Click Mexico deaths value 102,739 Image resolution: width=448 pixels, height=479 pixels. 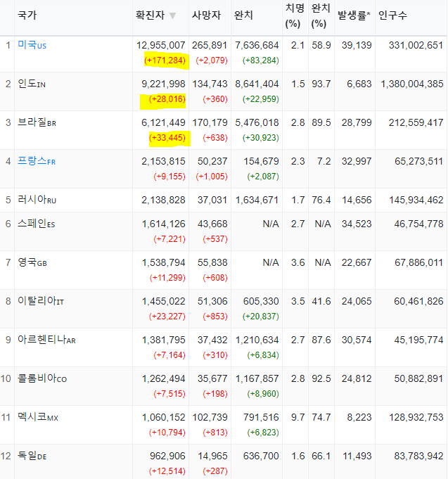pos(210,417)
